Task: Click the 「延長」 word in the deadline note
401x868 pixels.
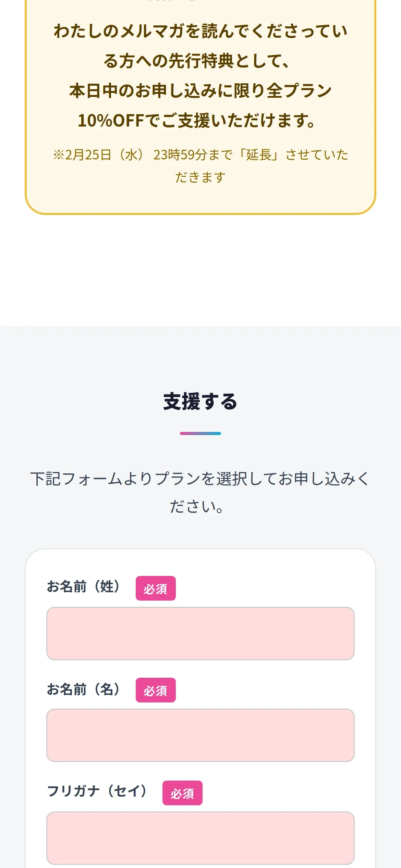Action: pos(259,155)
